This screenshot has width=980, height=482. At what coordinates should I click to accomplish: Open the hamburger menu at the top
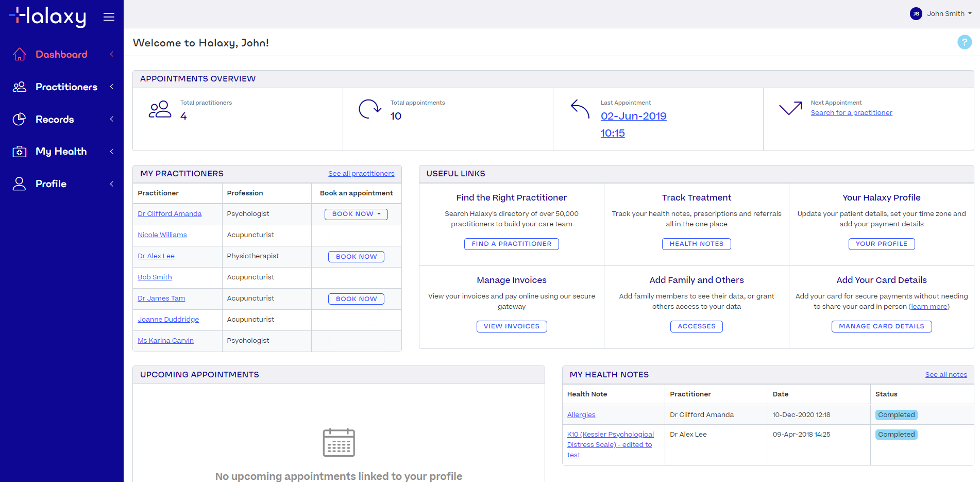(x=109, y=16)
